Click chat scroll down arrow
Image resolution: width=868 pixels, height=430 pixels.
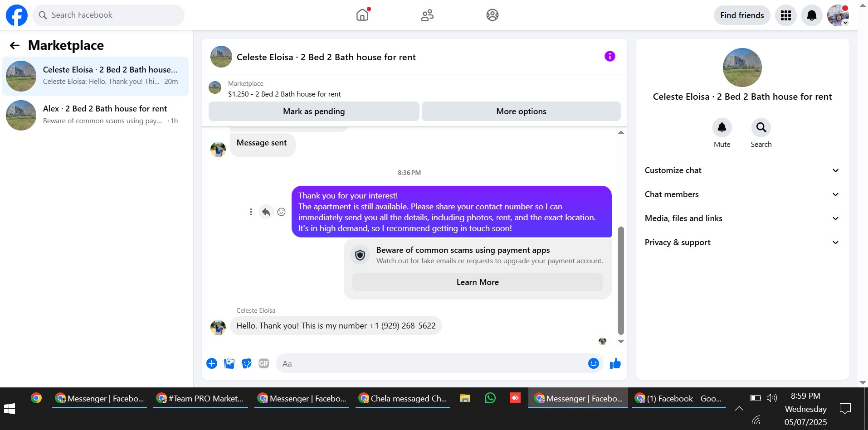click(621, 342)
